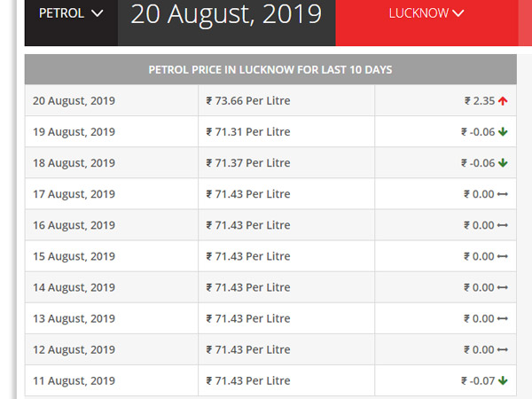The image size is (532, 399).
Task: Expand the LUCKNOW city selector
Action: [426, 14]
